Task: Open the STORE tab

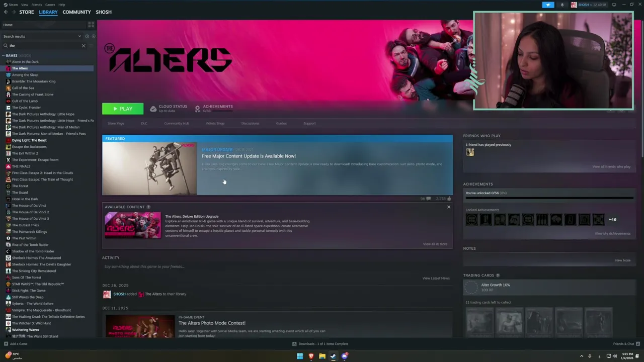Action: click(x=27, y=12)
